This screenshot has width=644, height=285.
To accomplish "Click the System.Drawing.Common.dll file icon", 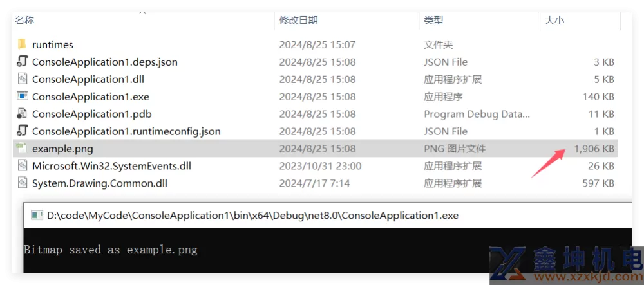I will pyautogui.click(x=22, y=183).
